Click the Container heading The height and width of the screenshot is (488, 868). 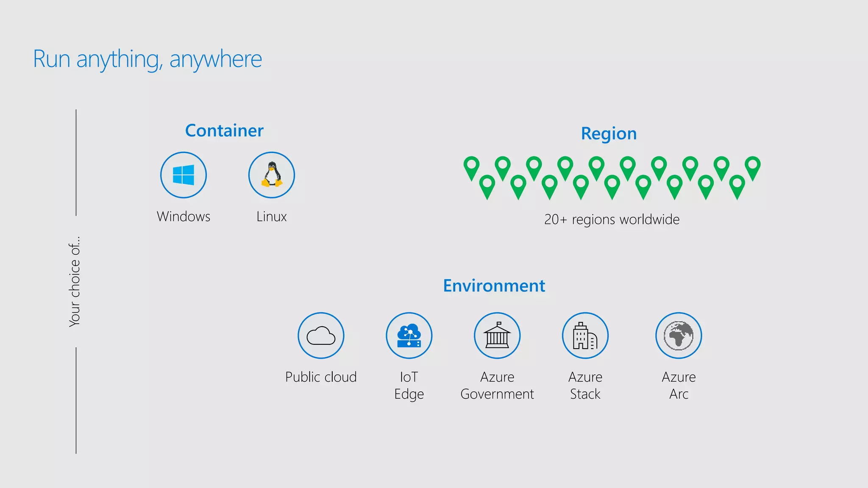click(224, 130)
